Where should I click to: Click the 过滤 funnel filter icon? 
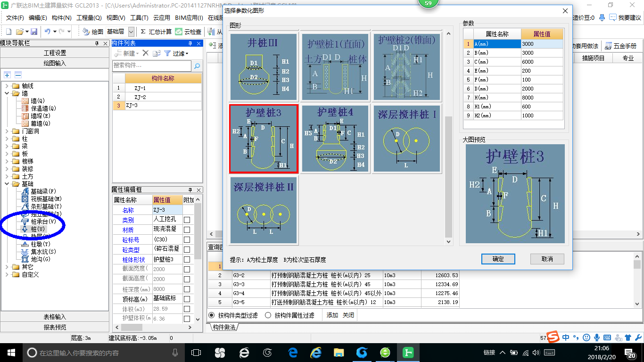(x=167, y=53)
